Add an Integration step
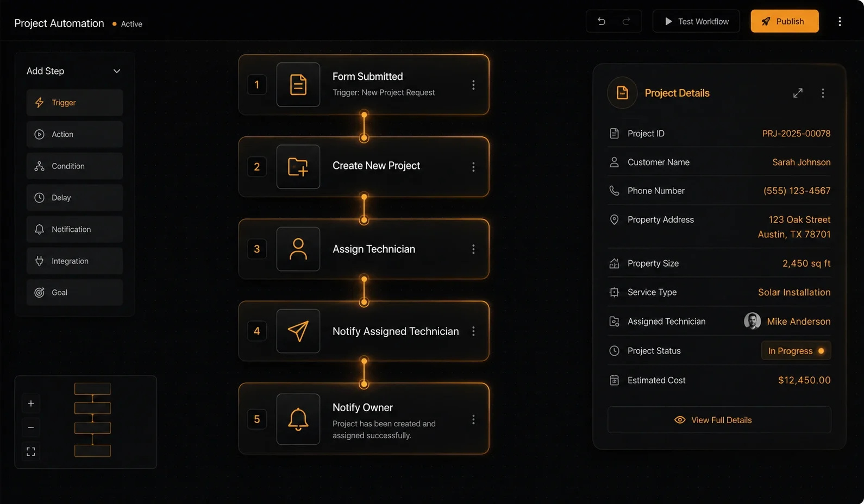Image resolution: width=864 pixels, height=504 pixels. tap(74, 261)
